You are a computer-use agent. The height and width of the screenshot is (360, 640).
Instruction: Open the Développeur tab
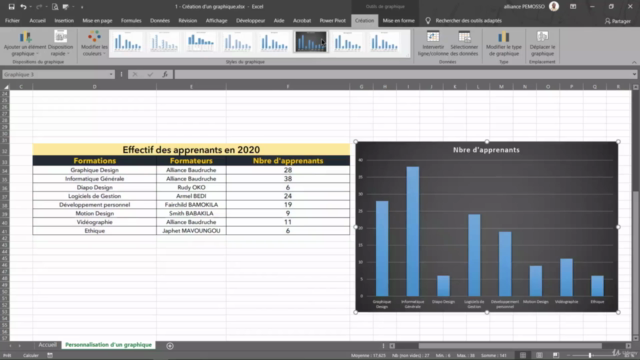point(250,20)
